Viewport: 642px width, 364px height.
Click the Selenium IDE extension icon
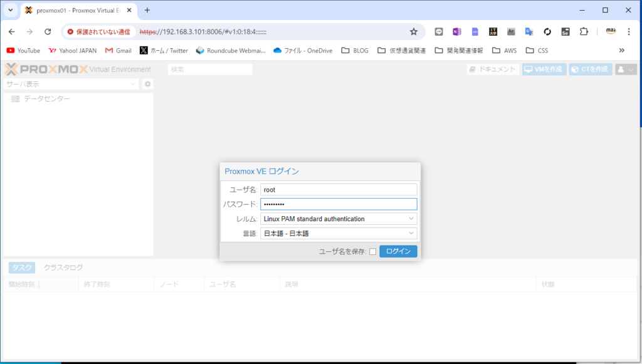click(x=566, y=31)
